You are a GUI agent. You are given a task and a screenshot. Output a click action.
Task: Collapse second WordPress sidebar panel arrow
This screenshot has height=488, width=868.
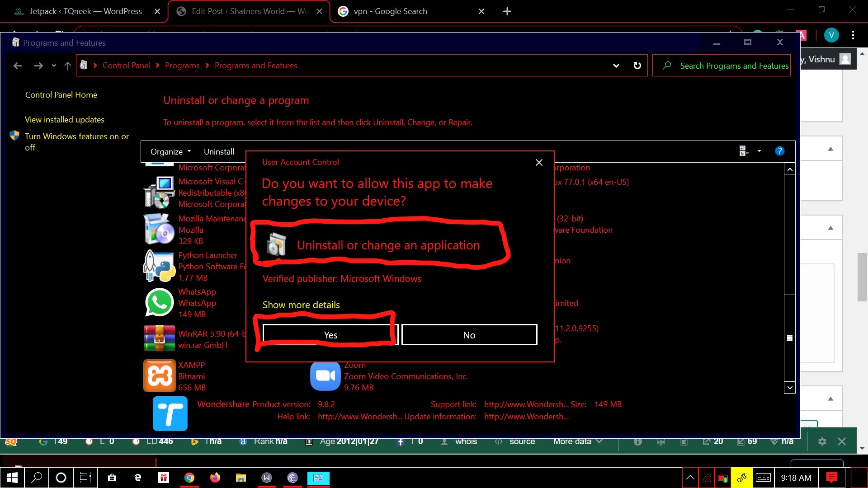pyautogui.click(x=830, y=228)
